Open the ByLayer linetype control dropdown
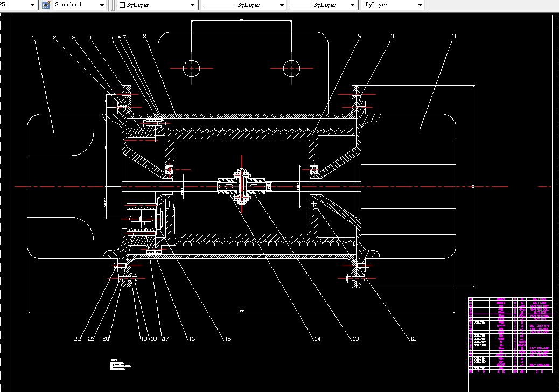Image resolution: width=559 pixels, height=392 pixels. (282, 5)
